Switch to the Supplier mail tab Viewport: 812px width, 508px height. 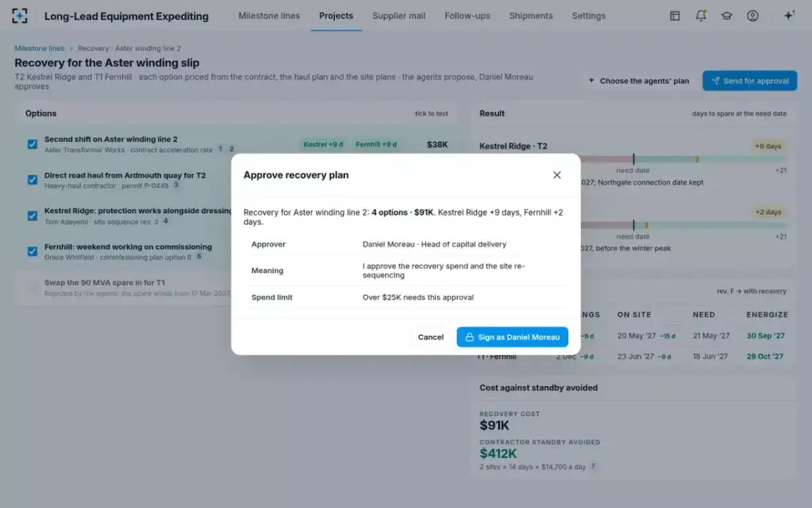click(399, 16)
